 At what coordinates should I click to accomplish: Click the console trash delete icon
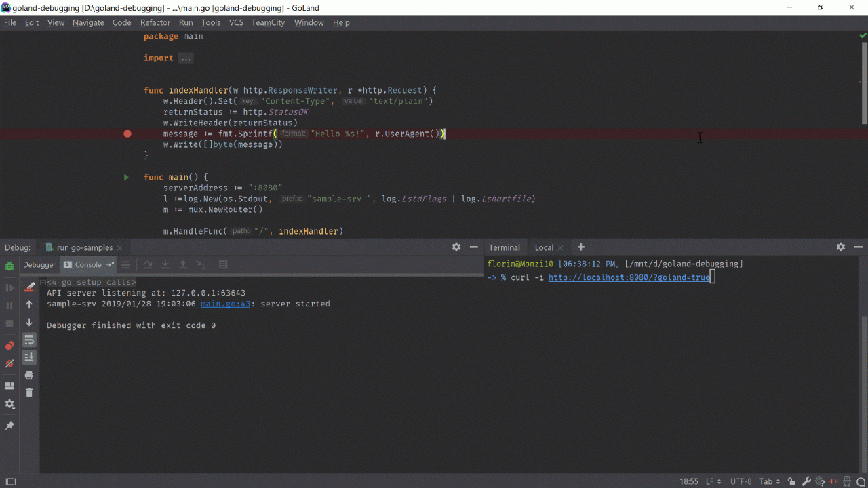[29, 392]
